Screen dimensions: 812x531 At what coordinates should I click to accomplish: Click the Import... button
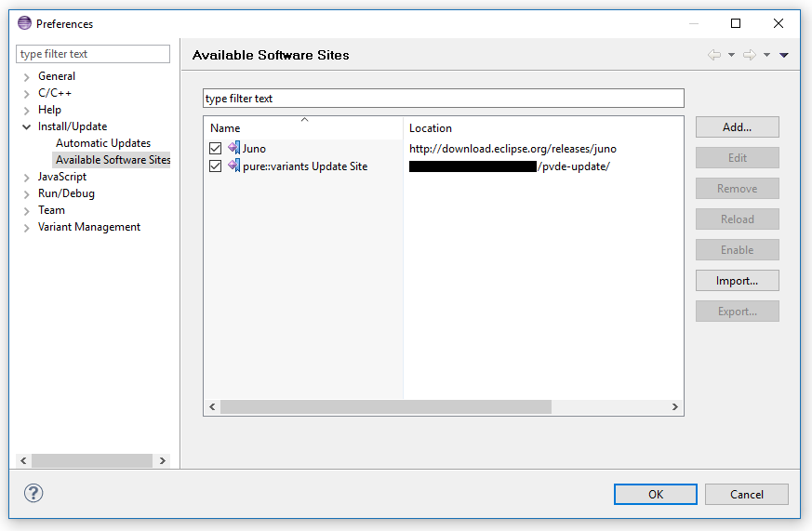click(737, 281)
